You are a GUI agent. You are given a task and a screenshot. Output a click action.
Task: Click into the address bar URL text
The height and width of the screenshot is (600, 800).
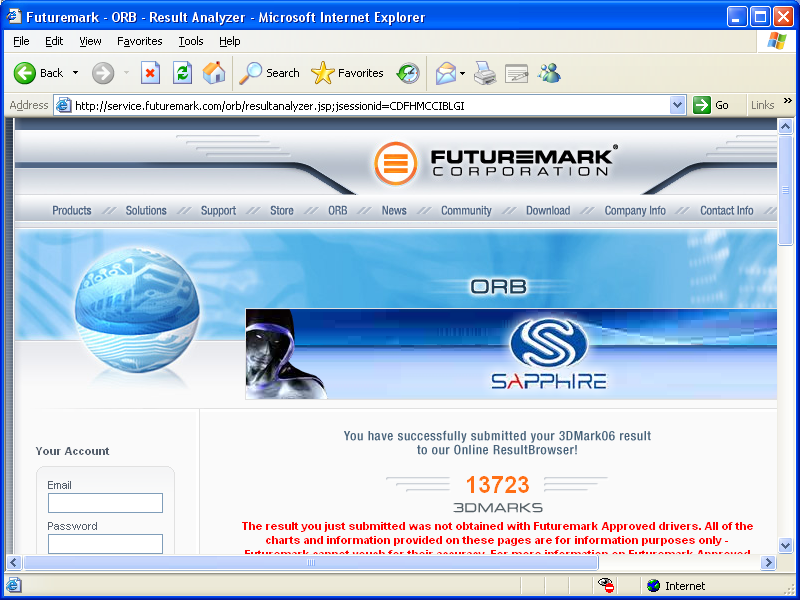(269, 106)
